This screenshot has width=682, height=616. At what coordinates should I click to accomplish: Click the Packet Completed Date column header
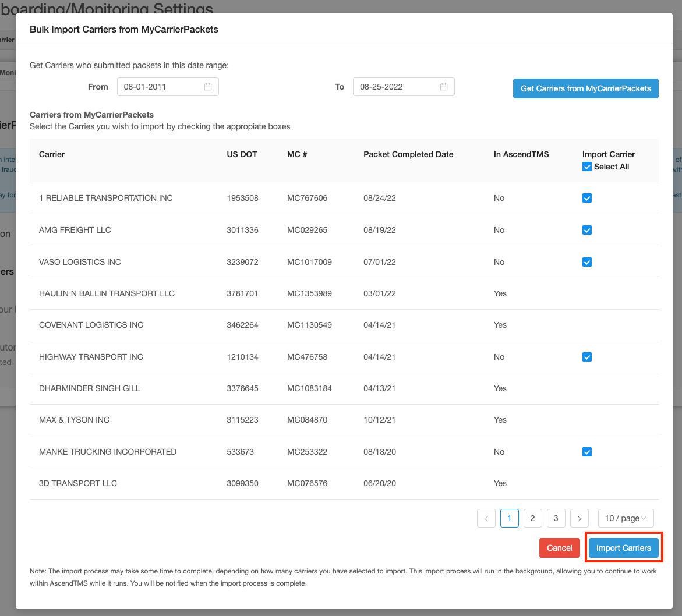408,154
